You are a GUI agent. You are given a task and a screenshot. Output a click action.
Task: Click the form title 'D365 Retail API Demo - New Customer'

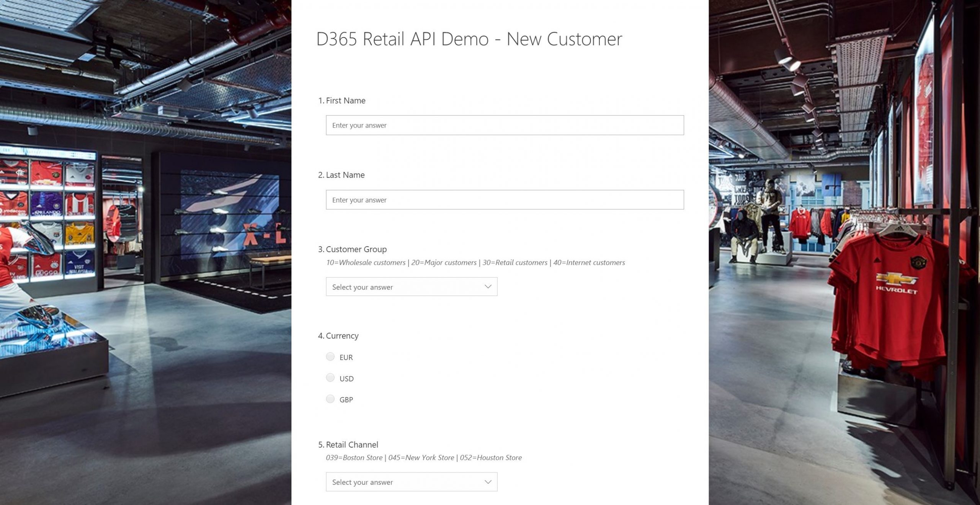(x=469, y=39)
